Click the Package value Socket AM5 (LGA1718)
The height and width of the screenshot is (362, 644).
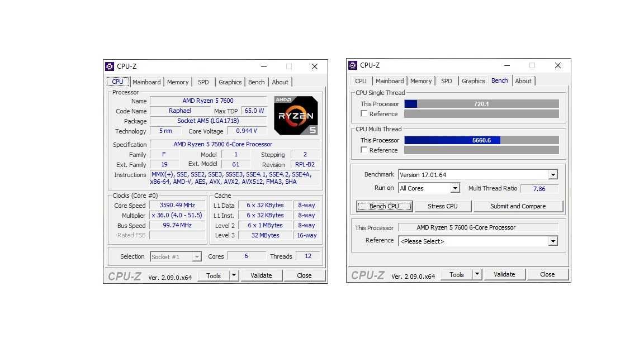(x=208, y=121)
